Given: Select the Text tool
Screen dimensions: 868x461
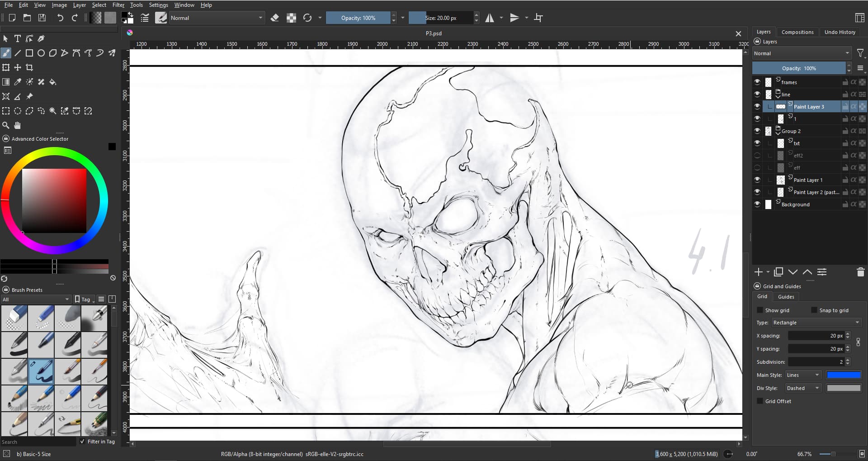Looking at the screenshot, I should coord(18,38).
